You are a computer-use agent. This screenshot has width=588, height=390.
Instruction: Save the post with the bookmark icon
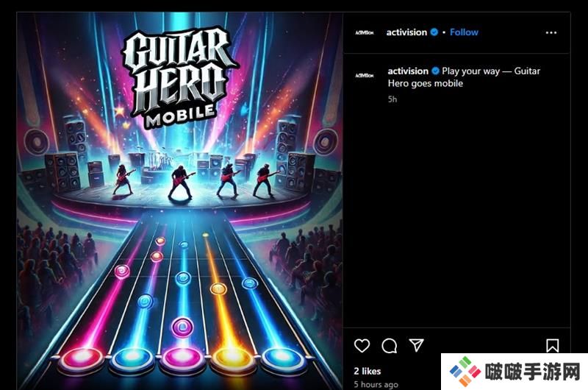tap(553, 346)
